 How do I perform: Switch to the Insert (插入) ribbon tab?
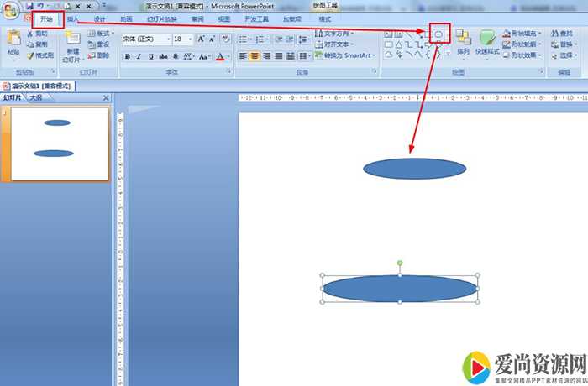73,18
